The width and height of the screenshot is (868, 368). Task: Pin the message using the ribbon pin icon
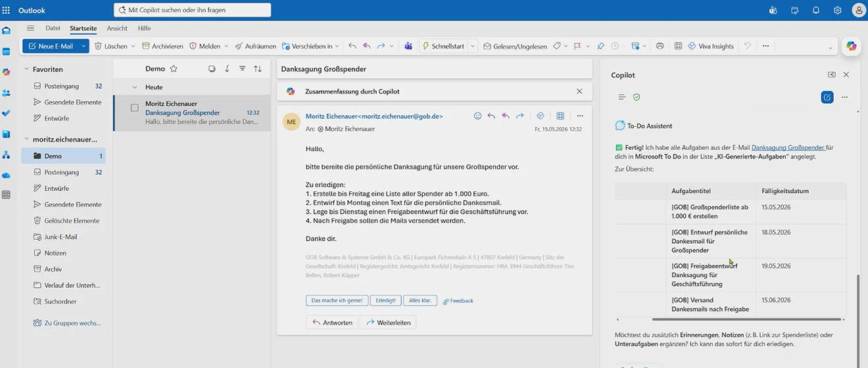[600, 46]
